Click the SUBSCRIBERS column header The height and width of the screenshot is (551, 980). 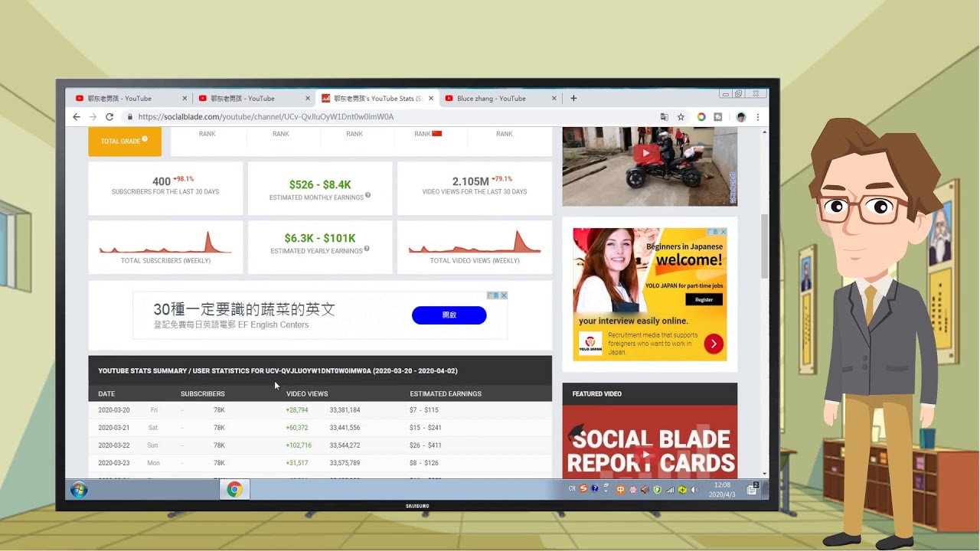pos(203,394)
